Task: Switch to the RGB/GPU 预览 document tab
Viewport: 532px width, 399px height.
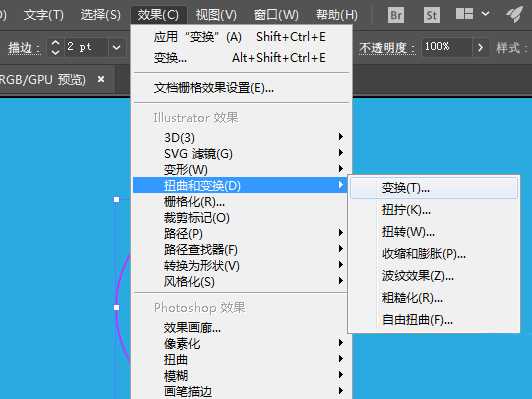Action: coord(43,80)
